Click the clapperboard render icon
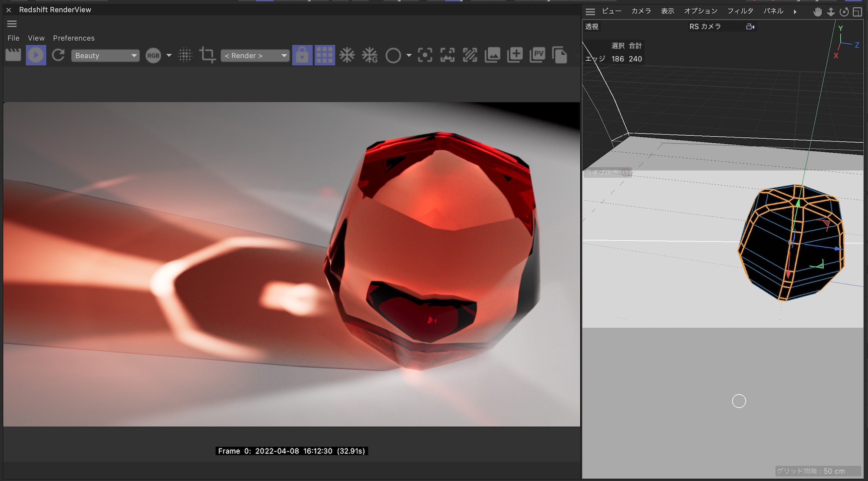The width and height of the screenshot is (868, 481). click(x=13, y=55)
